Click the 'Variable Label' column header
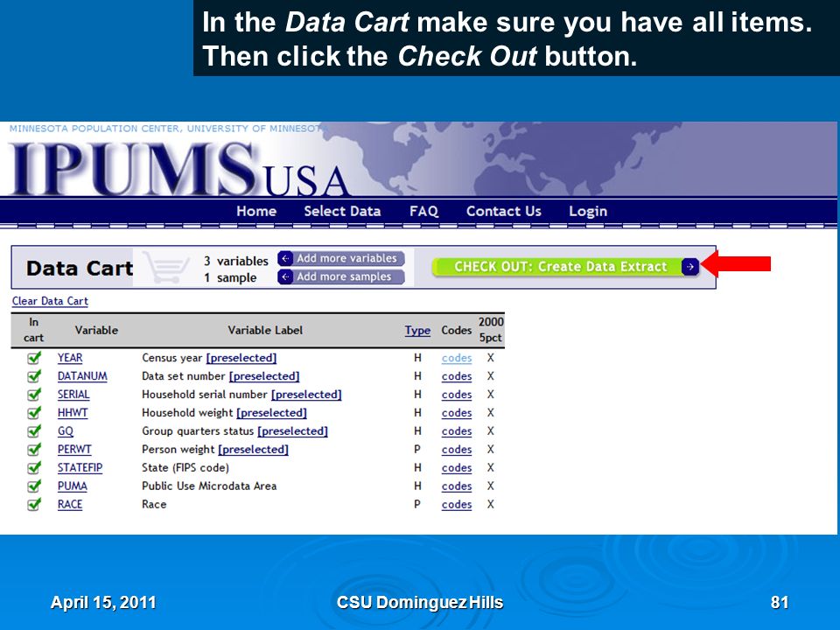The height and width of the screenshot is (630, 840). pyautogui.click(x=265, y=330)
